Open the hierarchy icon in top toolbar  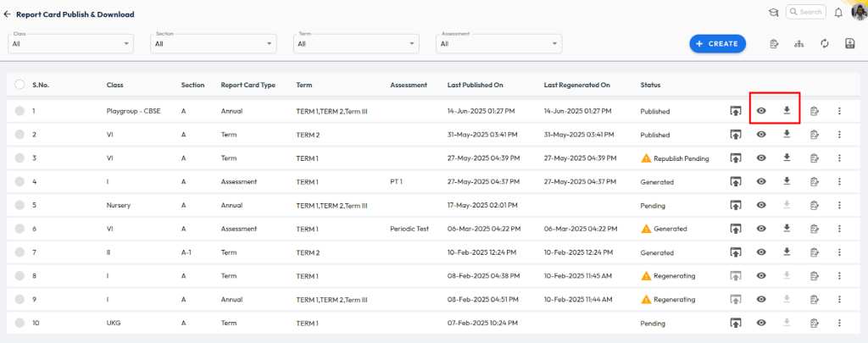798,44
